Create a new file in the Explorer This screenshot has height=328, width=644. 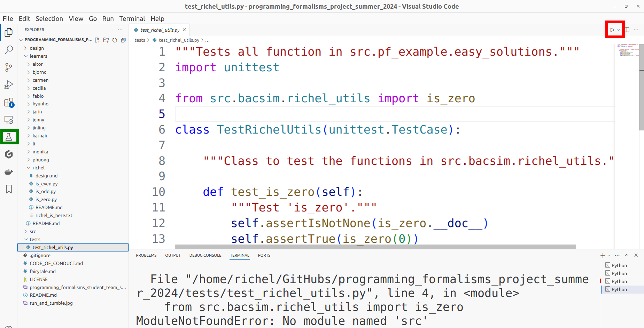[x=98, y=40]
